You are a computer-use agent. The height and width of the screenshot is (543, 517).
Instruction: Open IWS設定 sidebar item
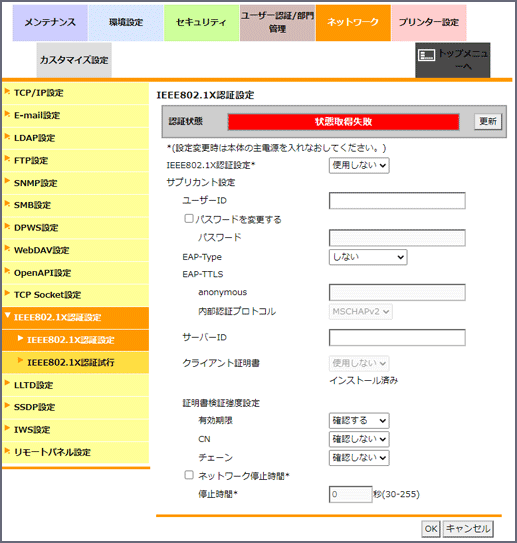[75, 430]
